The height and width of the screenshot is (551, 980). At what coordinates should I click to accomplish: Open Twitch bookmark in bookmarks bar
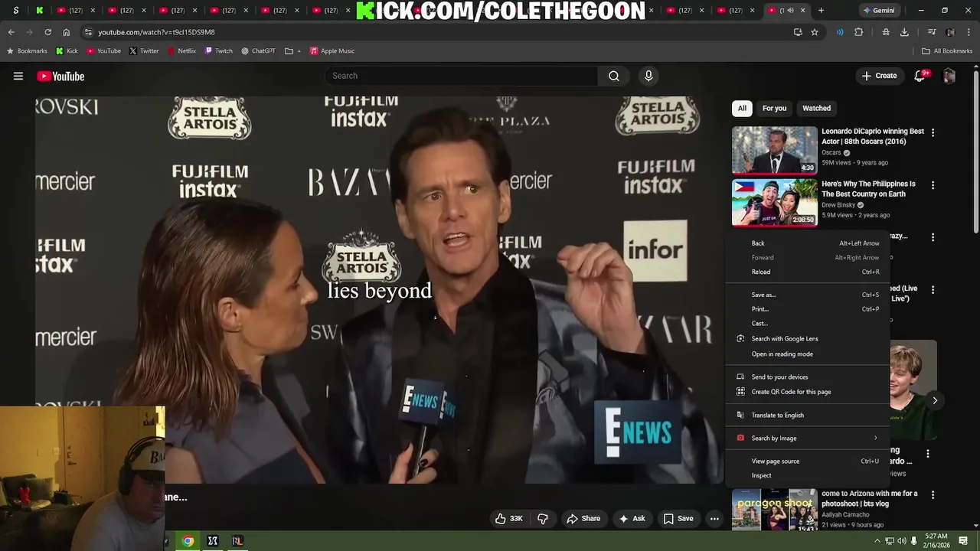218,51
